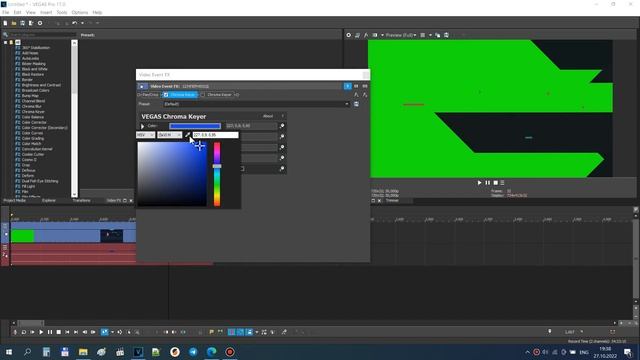Click Pause in the timeline transport bar
Screen dimensions: 640x360
tap(50, 332)
